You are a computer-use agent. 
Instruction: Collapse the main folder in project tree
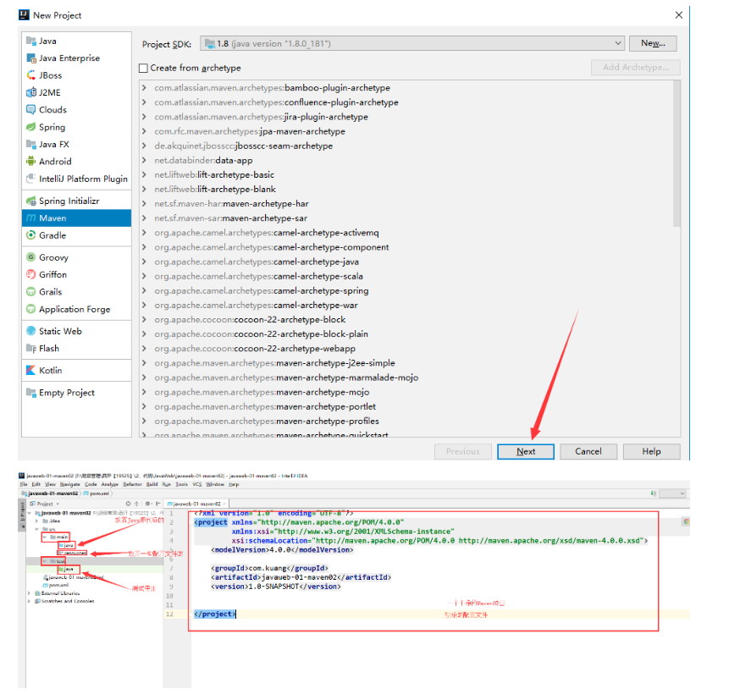click(45, 537)
